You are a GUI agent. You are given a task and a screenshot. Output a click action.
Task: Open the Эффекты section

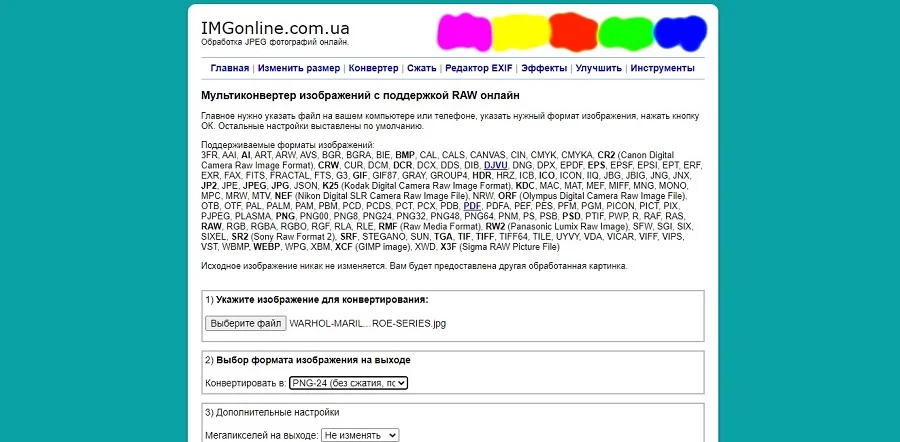[x=544, y=68]
